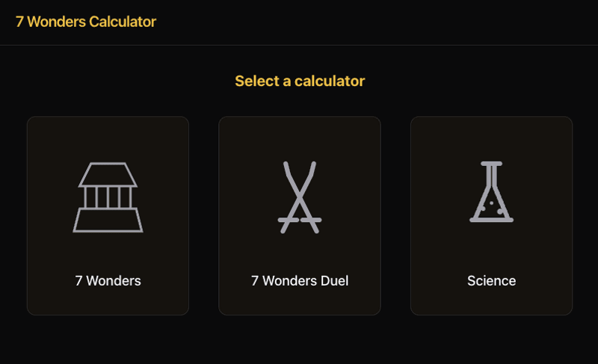
Task: Select the crossed swords Duel icon
Action: pos(300,197)
